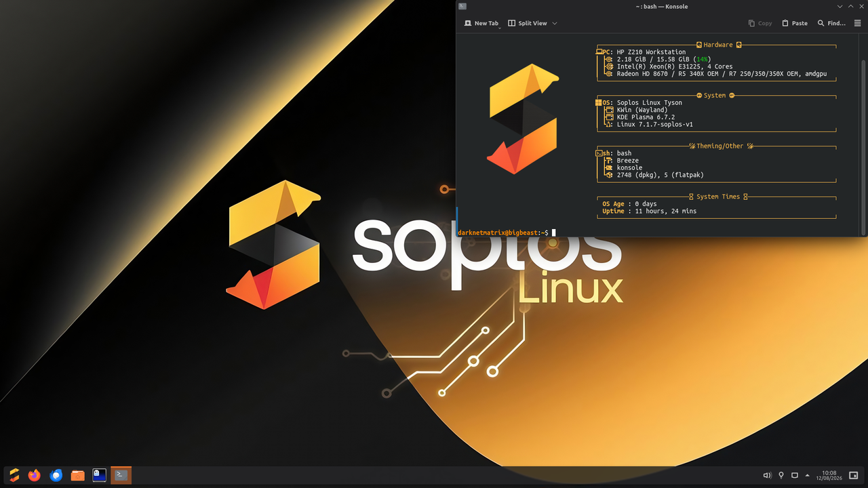Click the packages line "2748 (dpkg), 5 (flatpak)"
The height and width of the screenshot is (488, 868).
pos(660,175)
